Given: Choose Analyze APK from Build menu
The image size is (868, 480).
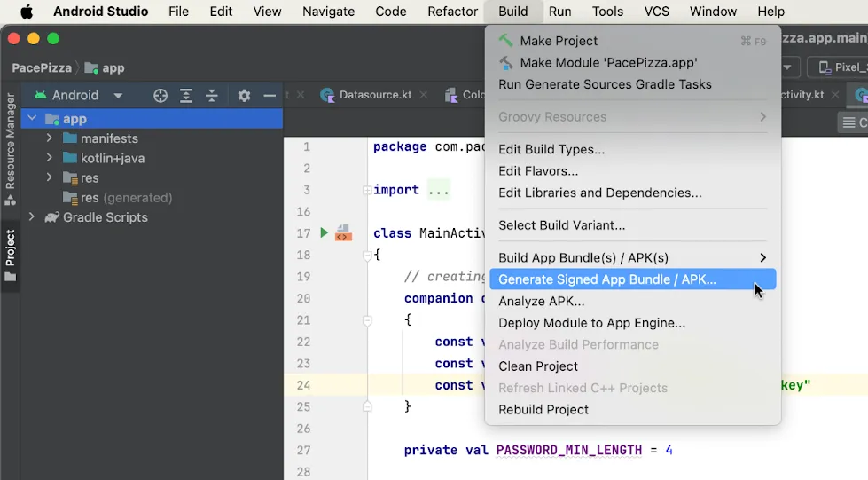Looking at the screenshot, I should point(633,301).
